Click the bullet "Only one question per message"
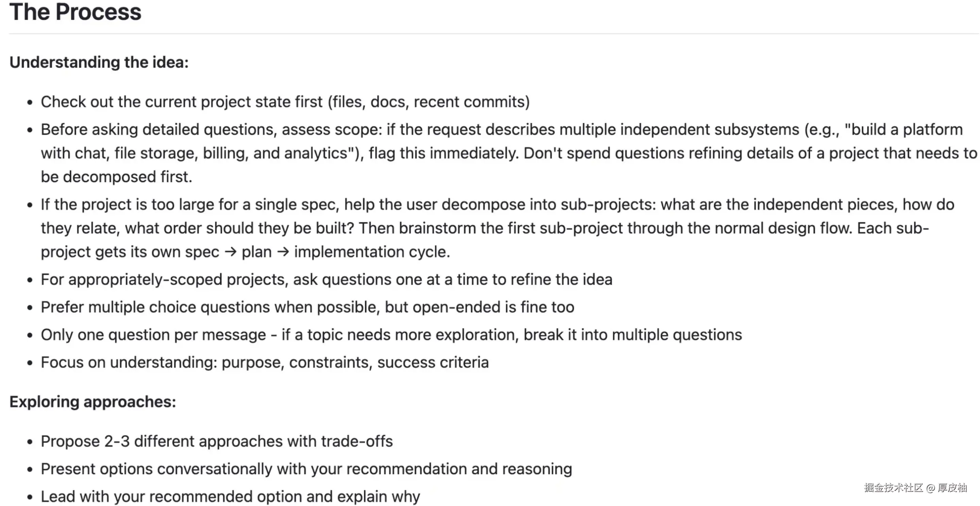 pyautogui.click(x=391, y=335)
